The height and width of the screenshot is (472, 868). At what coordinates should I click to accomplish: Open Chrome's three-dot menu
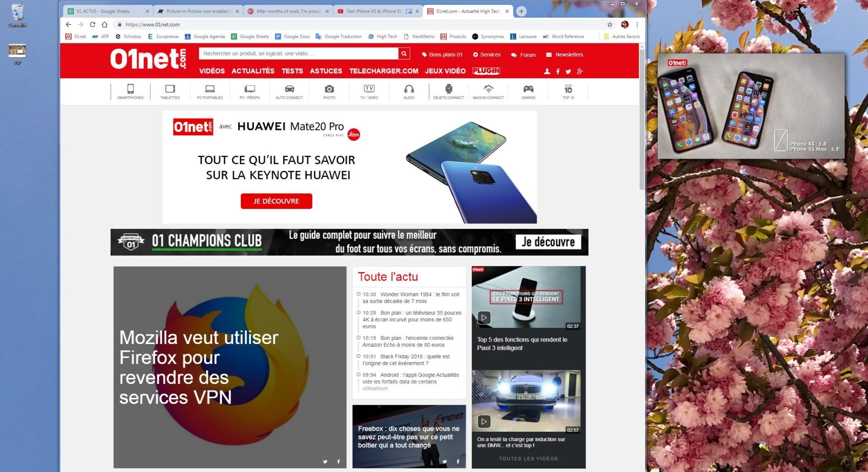637,24
